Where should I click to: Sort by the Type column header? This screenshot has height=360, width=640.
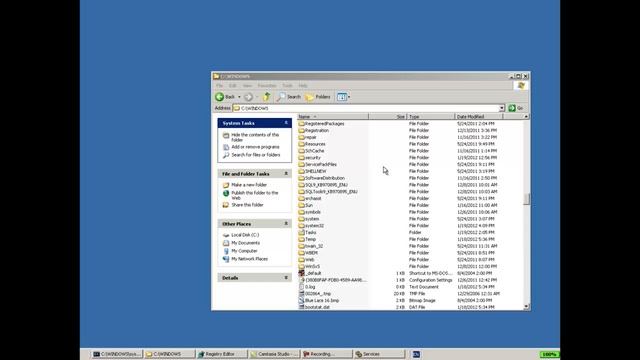point(431,117)
